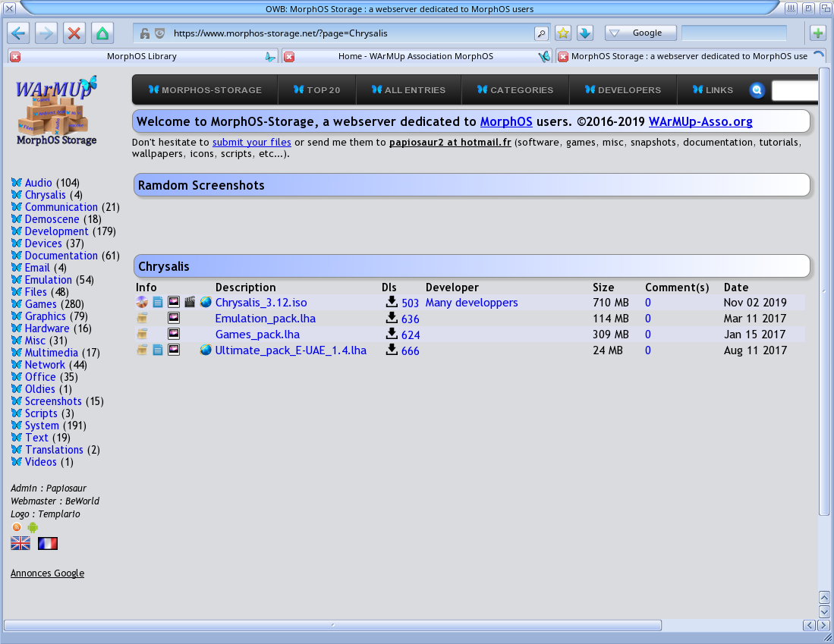Open the TOP 20 menu item
Image resolution: width=834 pixels, height=644 pixels.
point(317,90)
